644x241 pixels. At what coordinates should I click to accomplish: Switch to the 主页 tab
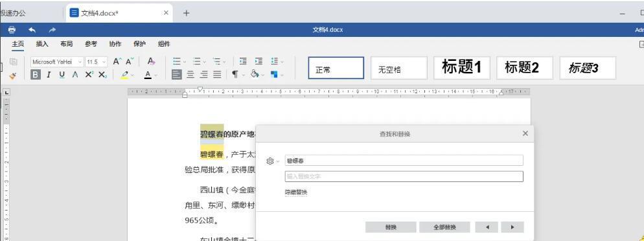pyautogui.click(x=17, y=44)
